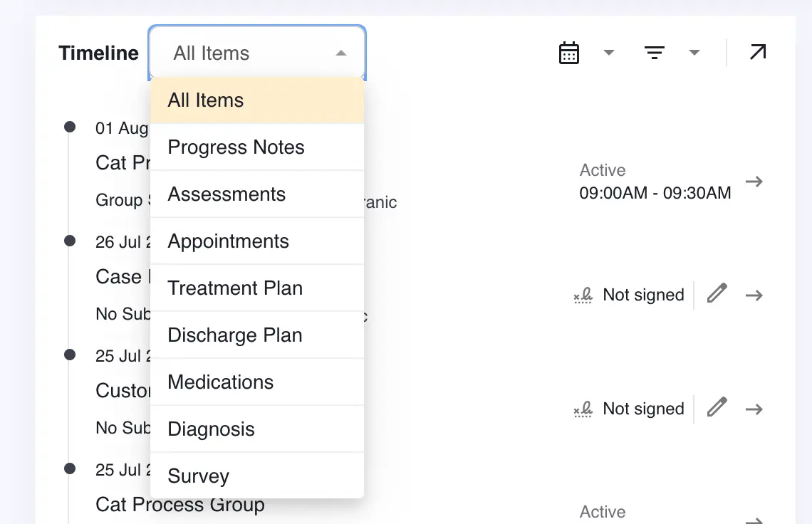The width and height of the screenshot is (812, 524).
Task: Click the timeline dot beside 01 Aug
Action: pyautogui.click(x=70, y=126)
